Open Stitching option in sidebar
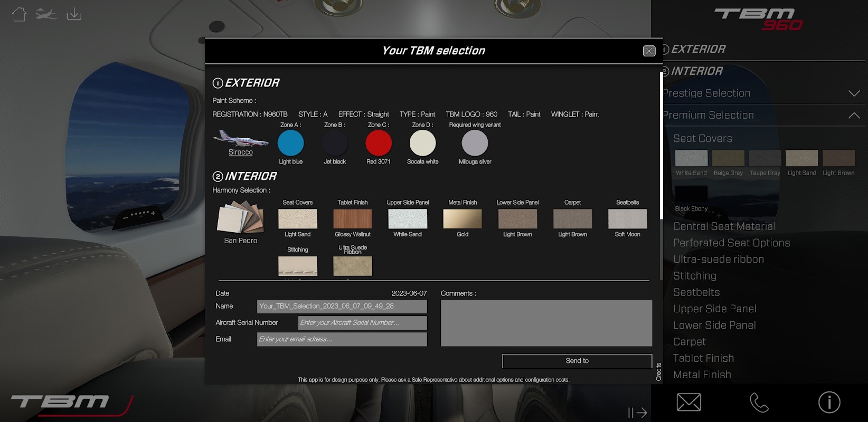Viewport: 868px width, 422px height. (695, 276)
